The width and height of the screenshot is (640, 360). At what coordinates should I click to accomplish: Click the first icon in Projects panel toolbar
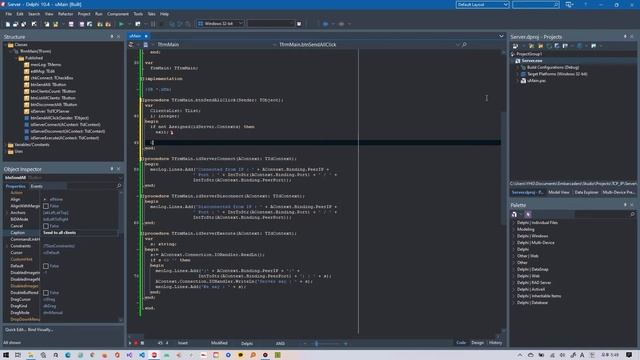click(516, 46)
